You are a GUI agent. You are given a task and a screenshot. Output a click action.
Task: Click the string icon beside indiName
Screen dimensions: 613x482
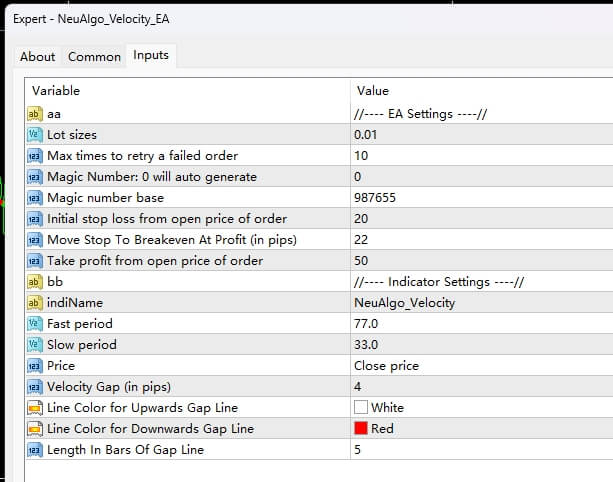tap(35, 302)
